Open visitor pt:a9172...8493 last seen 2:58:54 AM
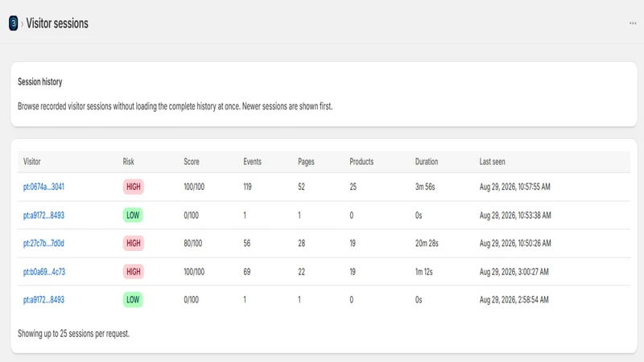The height and width of the screenshot is (362, 644). point(43,299)
